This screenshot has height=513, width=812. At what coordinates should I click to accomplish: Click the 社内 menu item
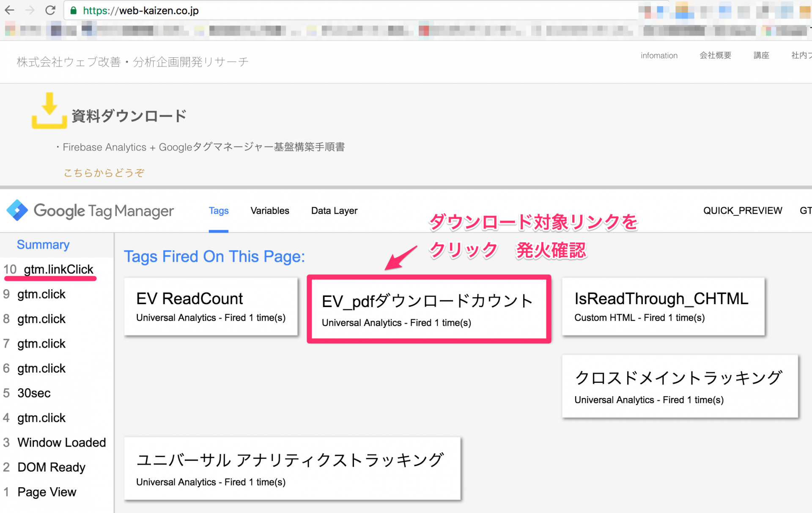click(x=801, y=55)
